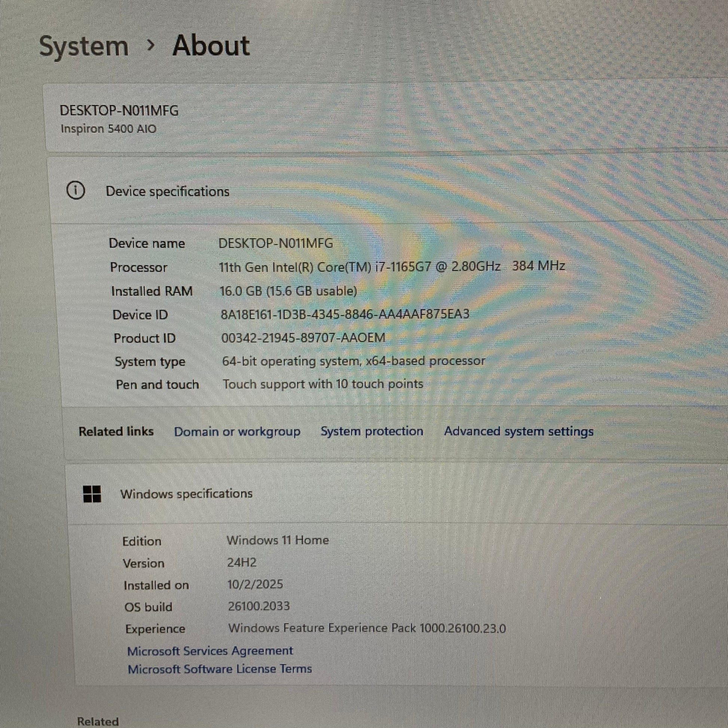Click the Inspiron 5400 AIO model text
Image resolution: width=728 pixels, height=728 pixels.
108,129
